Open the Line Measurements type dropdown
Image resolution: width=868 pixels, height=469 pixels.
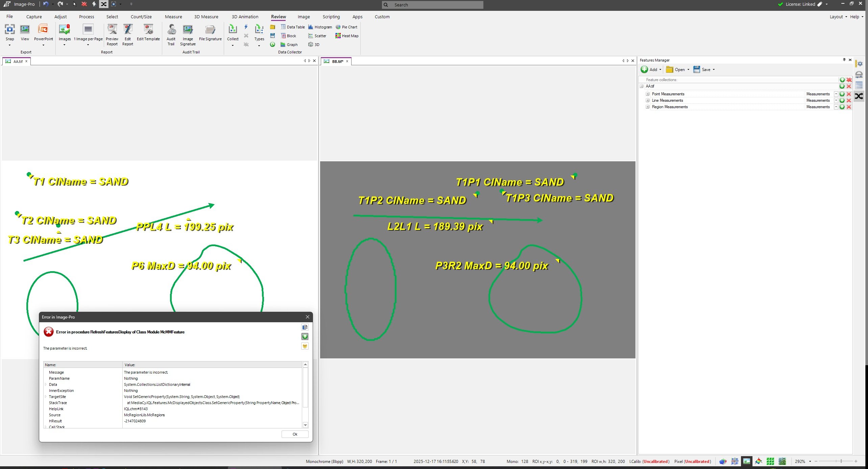pos(836,100)
